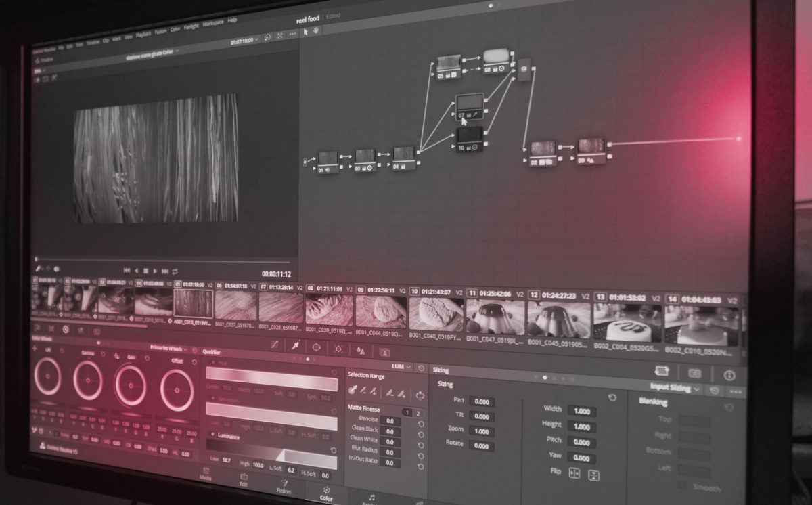Invert the qualifier selection

click(420, 395)
